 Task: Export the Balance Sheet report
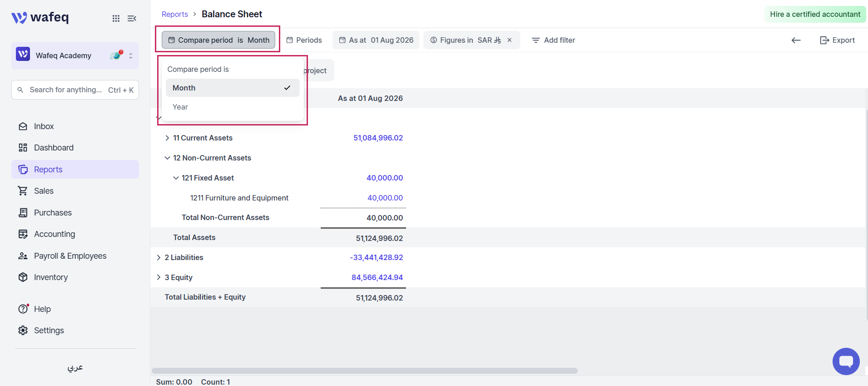(x=837, y=40)
